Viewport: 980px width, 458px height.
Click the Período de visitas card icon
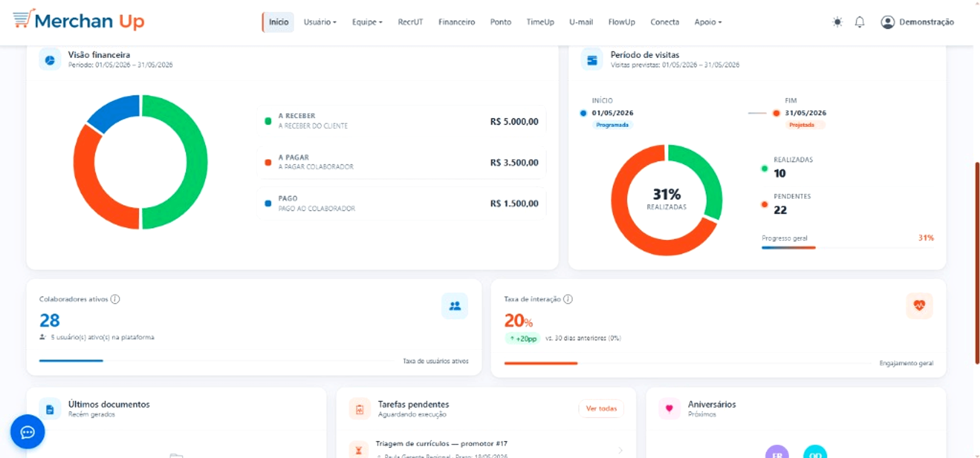[x=592, y=60]
